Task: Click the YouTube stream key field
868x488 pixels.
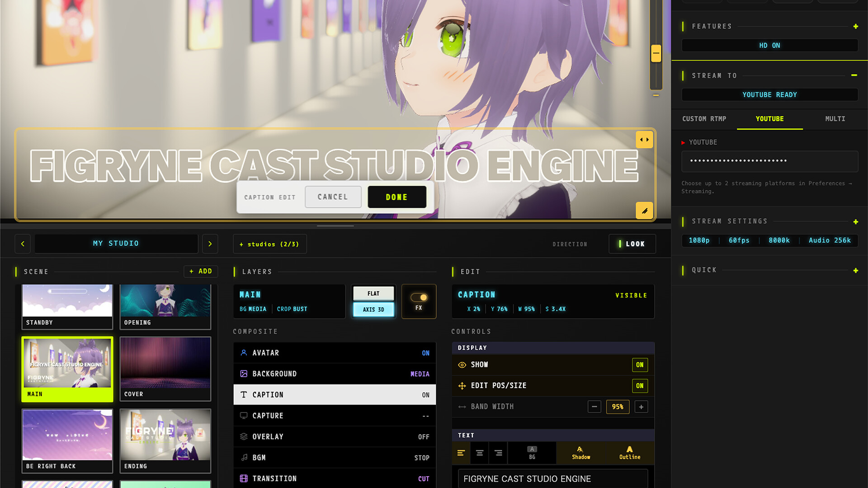Action: tap(769, 161)
